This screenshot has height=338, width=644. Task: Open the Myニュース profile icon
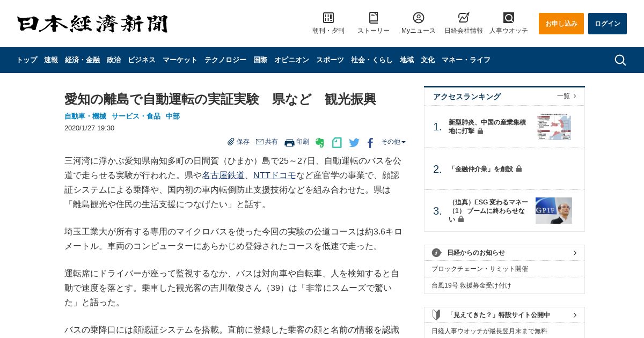click(419, 18)
